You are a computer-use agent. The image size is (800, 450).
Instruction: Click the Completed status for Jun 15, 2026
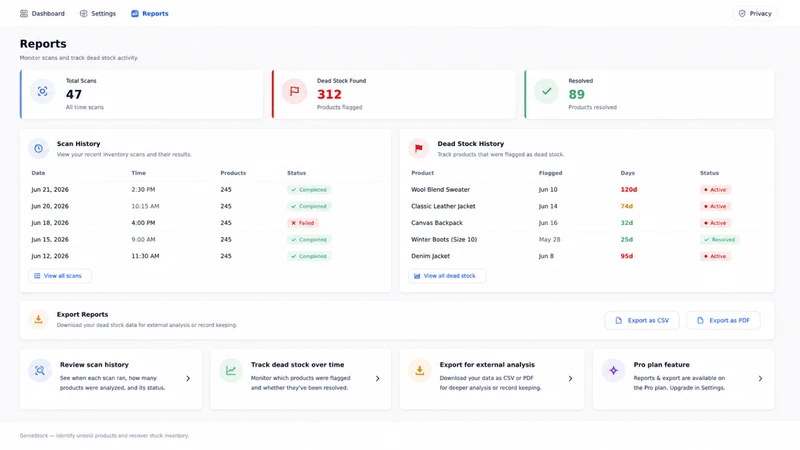coord(309,240)
